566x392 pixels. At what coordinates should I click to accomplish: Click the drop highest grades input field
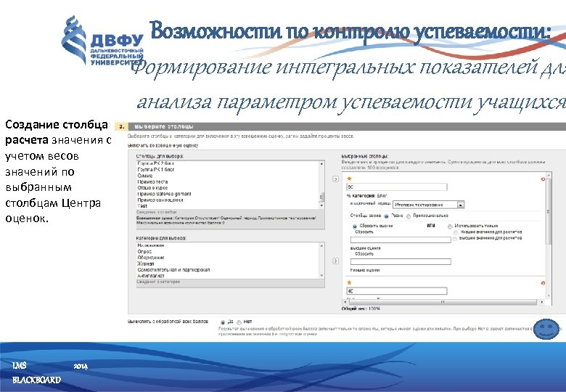tap(401, 240)
